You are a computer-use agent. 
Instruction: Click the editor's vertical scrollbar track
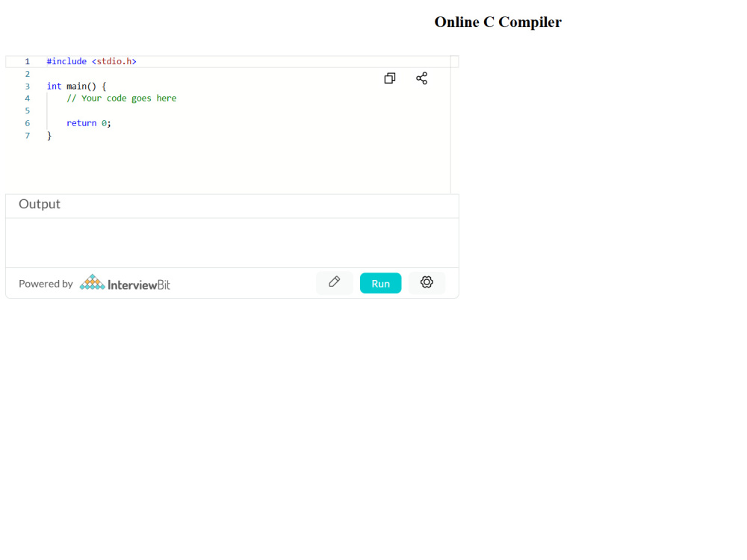click(x=454, y=125)
